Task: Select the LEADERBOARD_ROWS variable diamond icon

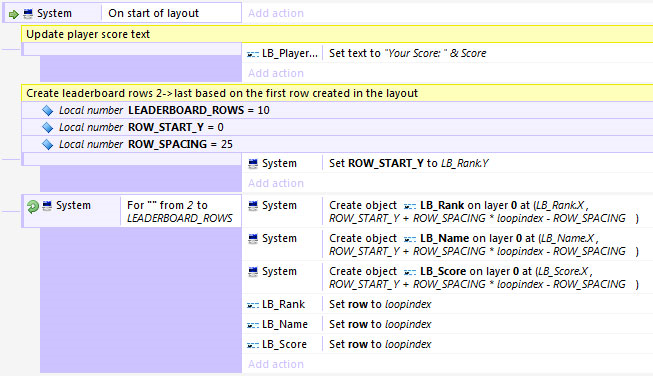Action: [x=47, y=110]
